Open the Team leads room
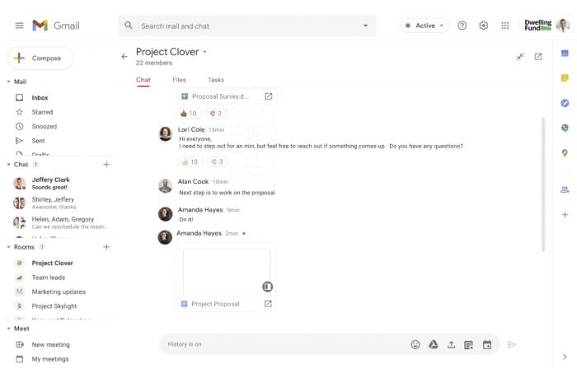The height and width of the screenshot is (392, 577). pyautogui.click(x=48, y=278)
